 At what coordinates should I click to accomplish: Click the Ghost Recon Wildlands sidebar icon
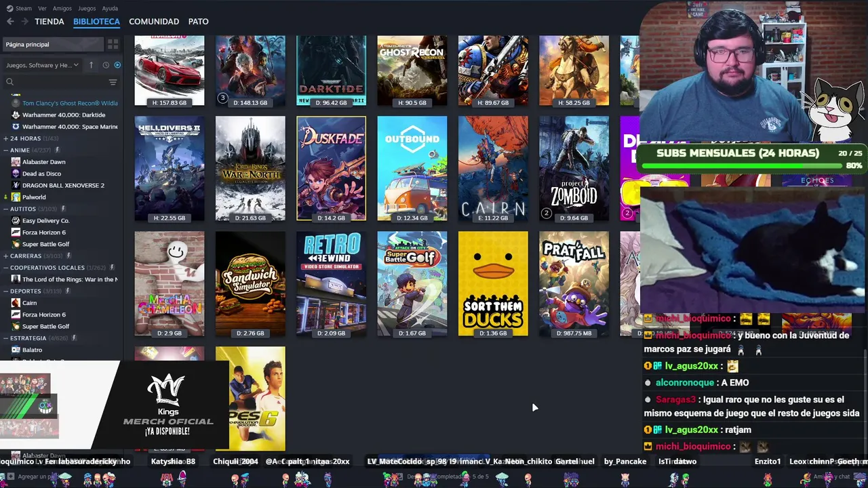16,103
